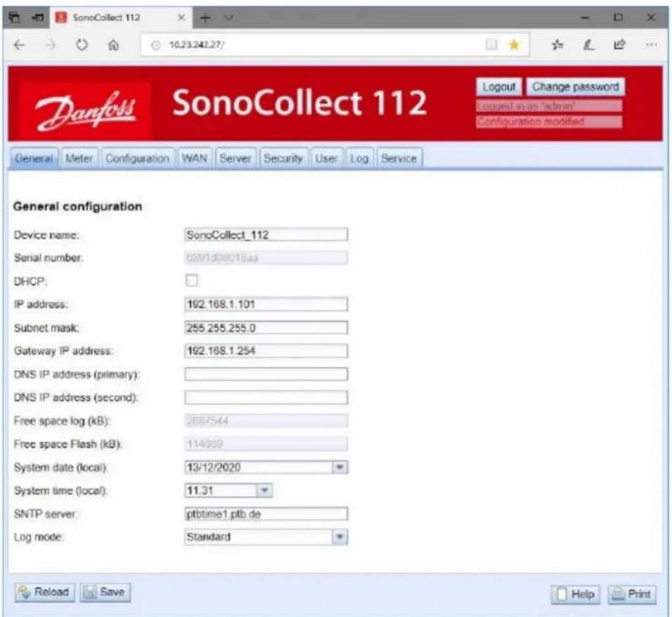Open the browser settings and more menu
The height and width of the screenshot is (617, 672).
(x=651, y=44)
